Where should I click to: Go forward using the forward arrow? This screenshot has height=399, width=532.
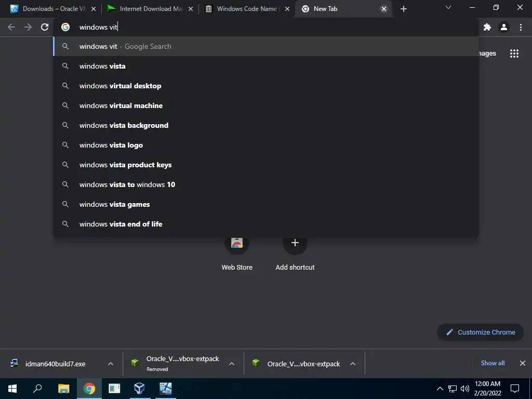(x=28, y=27)
